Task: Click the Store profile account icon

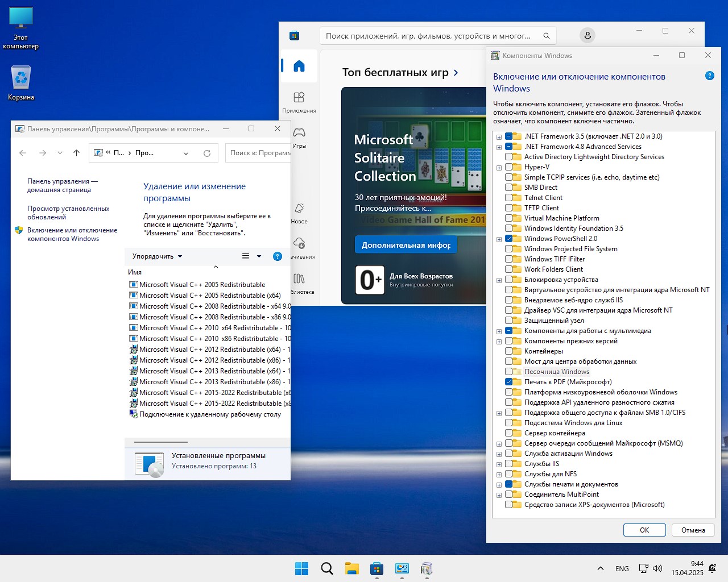Action: tap(588, 35)
